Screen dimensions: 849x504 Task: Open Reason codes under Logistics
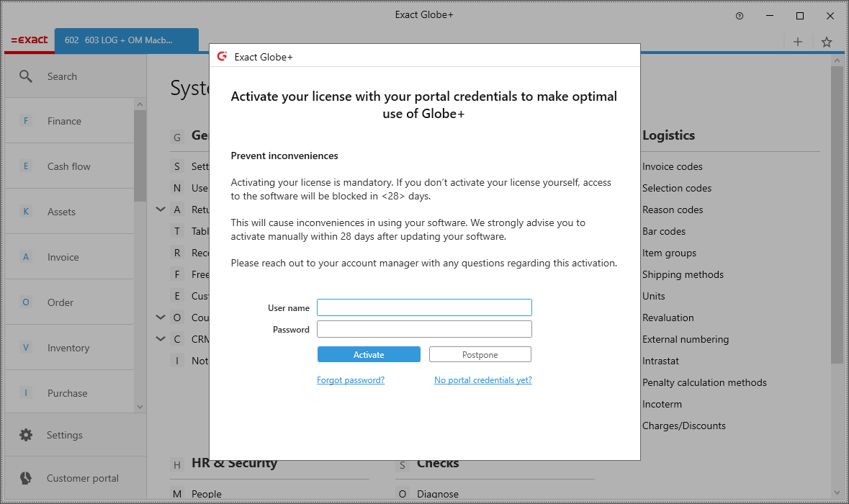coord(673,210)
